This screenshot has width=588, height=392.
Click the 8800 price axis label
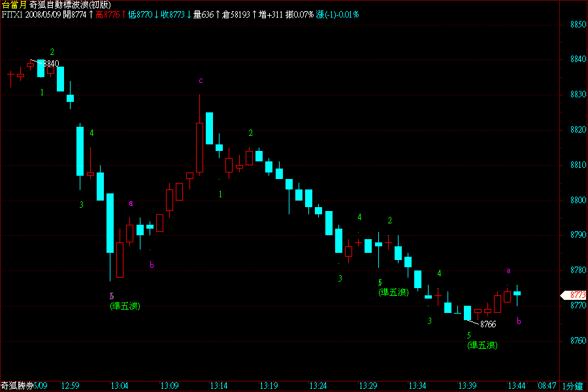click(x=578, y=201)
